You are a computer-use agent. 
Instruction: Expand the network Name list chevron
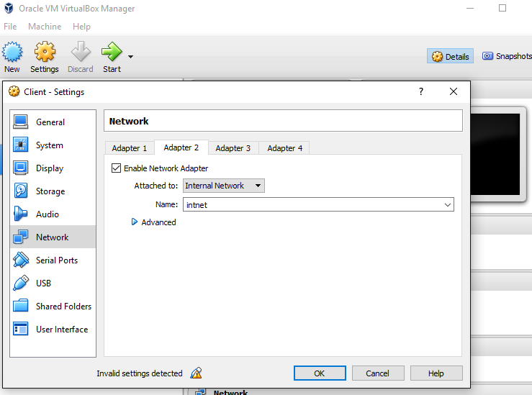click(448, 205)
